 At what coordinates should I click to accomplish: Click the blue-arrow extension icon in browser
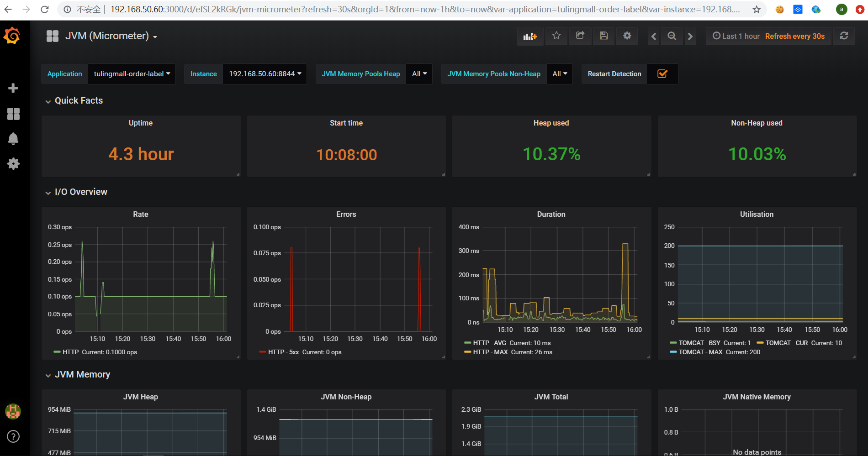tap(798, 9)
